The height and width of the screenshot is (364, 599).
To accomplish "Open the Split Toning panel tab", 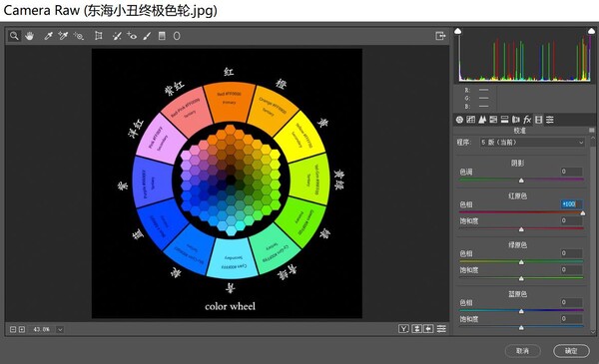I will point(504,120).
